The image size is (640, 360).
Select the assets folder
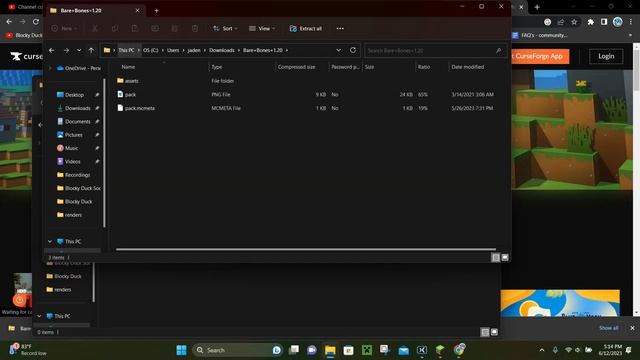(131, 81)
